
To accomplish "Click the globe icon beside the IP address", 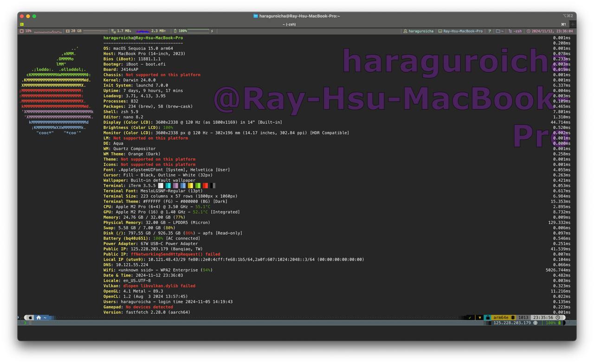I will point(535,323).
